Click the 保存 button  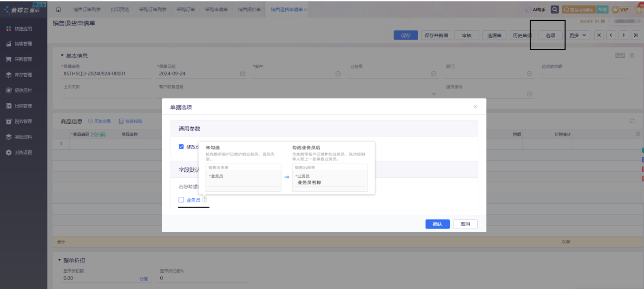click(x=406, y=35)
